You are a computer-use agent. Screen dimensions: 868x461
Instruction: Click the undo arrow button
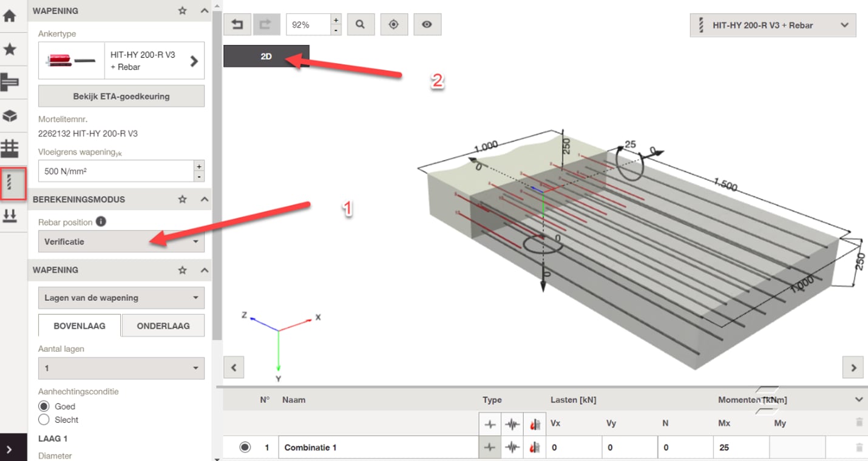click(x=237, y=25)
